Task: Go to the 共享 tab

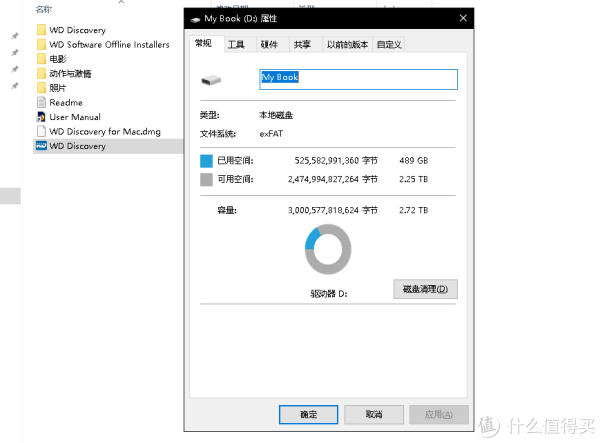Action: 302,44
